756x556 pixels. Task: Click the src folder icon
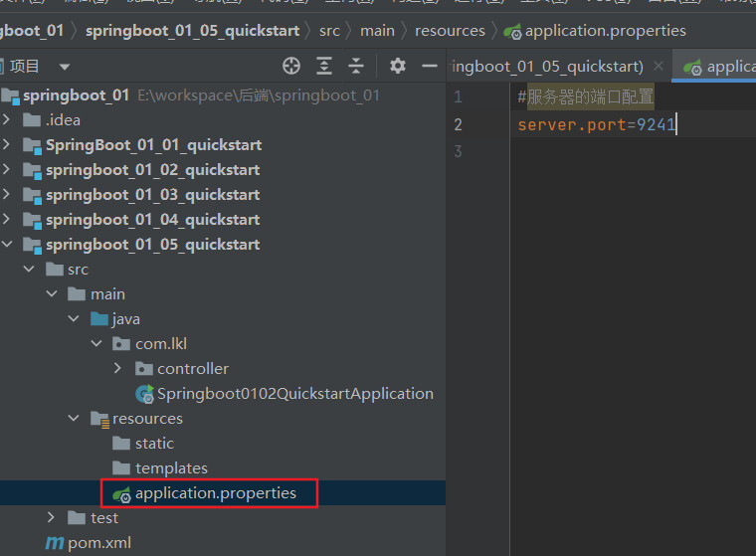(55, 270)
